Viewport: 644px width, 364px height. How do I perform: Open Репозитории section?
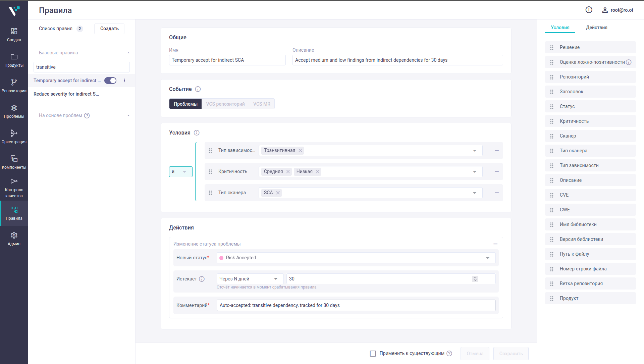coord(14,86)
